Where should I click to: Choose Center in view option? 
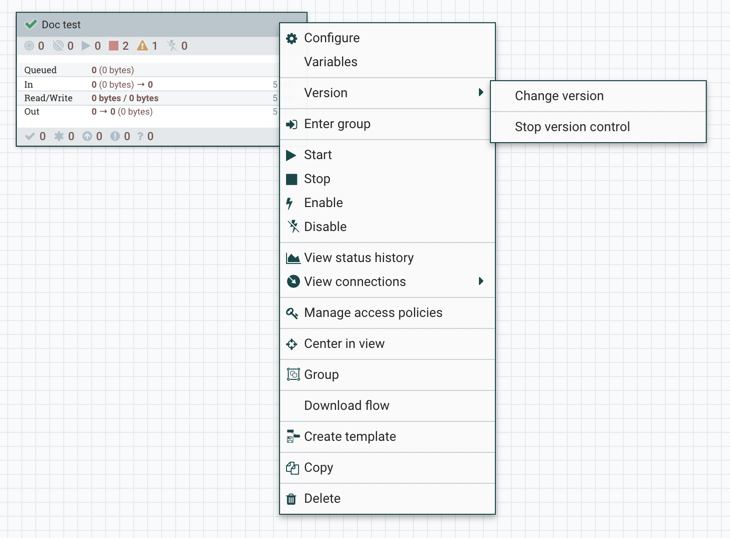pos(344,344)
